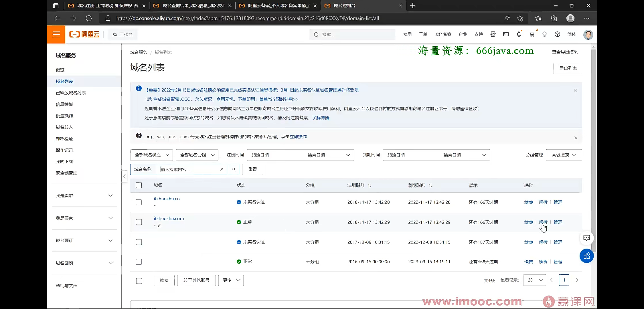The width and height of the screenshot is (644, 309).
Task: Open the 高级搜索 dropdown
Action: (564, 155)
